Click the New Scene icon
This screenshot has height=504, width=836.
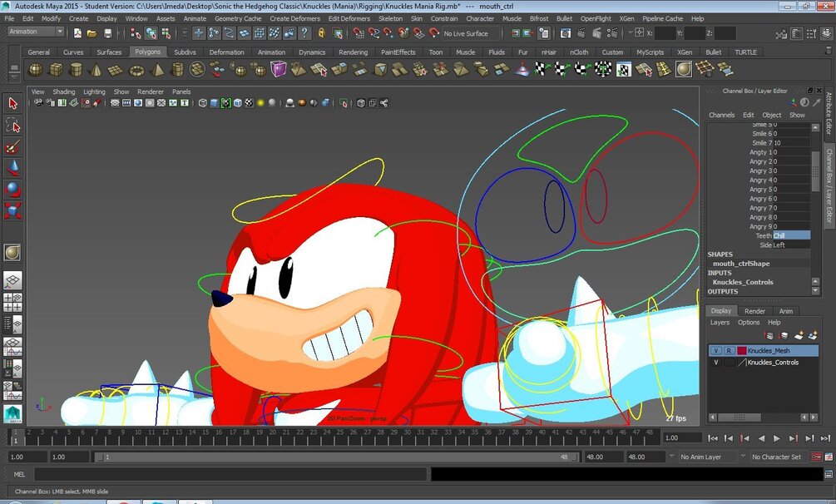78,33
